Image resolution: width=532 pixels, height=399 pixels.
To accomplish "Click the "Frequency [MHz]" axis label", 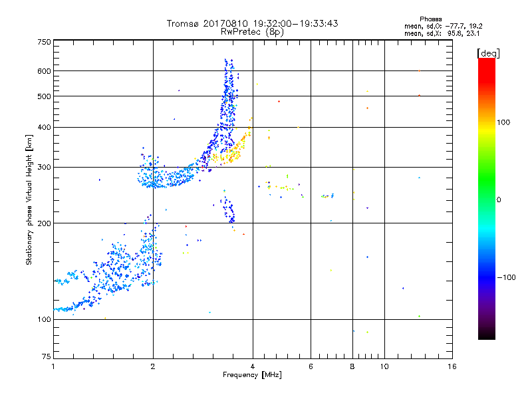I will click(x=252, y=375).
